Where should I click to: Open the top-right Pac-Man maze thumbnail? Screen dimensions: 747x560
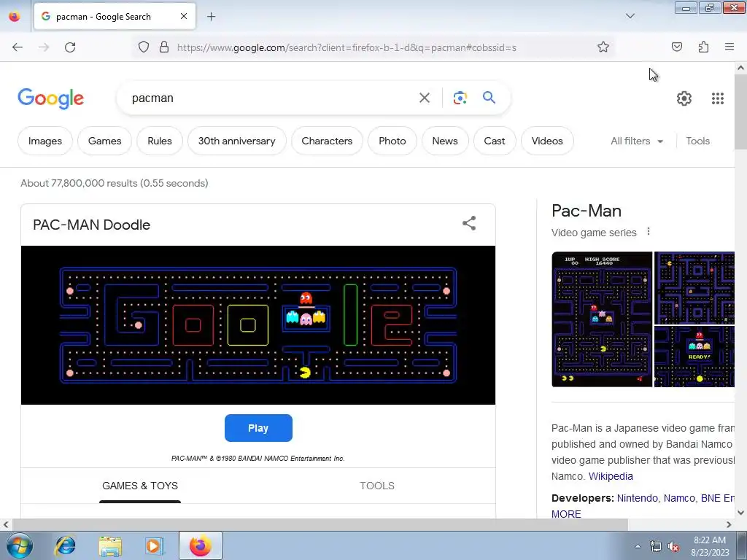point(694,288)
